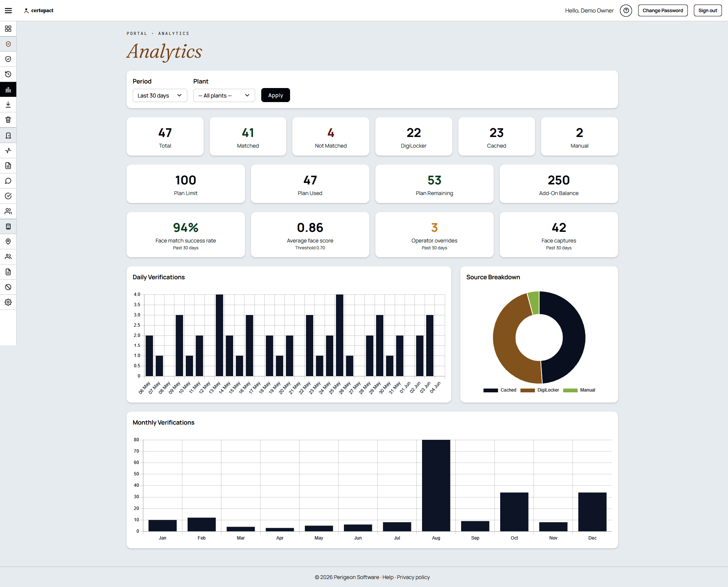Screen dimensions: 728x587
Task: Toggle Manual series in chart legend
Action: (579, 390)
